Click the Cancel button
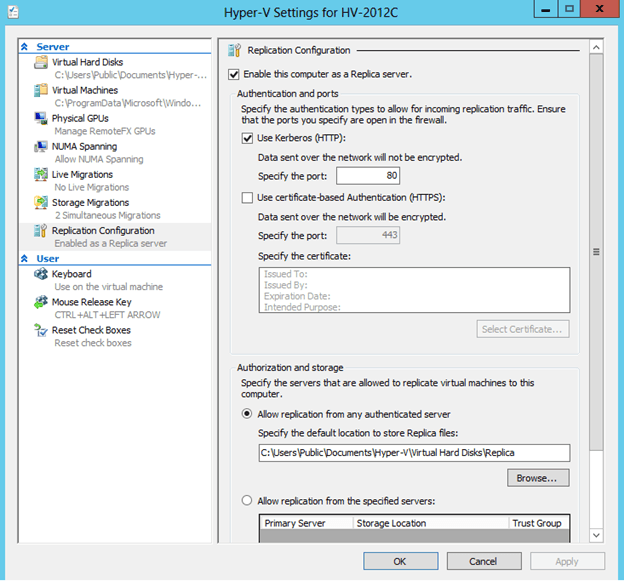The image size is (625, 581). 484,561
